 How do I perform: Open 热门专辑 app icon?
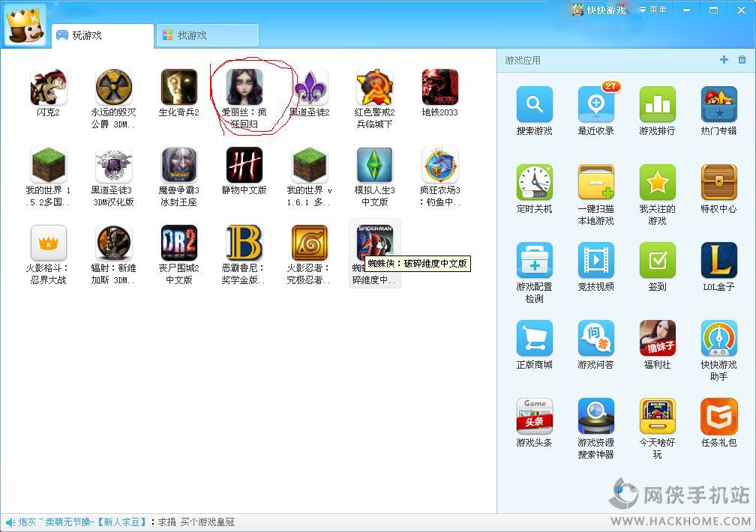pos(718,105)
